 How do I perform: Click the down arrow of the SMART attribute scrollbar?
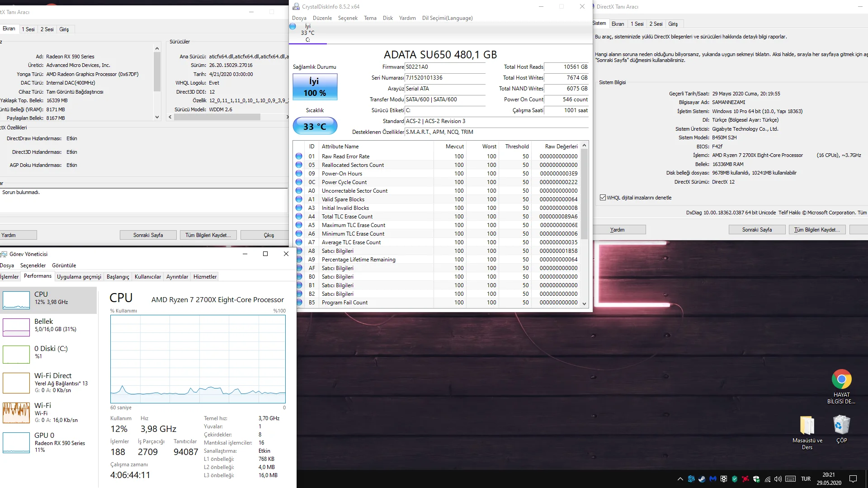(584, 304)
